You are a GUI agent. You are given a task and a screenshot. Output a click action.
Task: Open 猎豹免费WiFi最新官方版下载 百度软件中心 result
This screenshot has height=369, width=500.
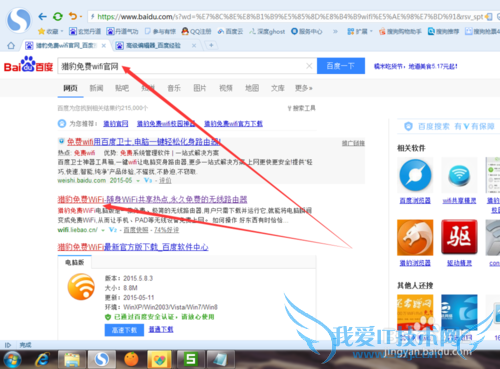click(x=133, y=247)
